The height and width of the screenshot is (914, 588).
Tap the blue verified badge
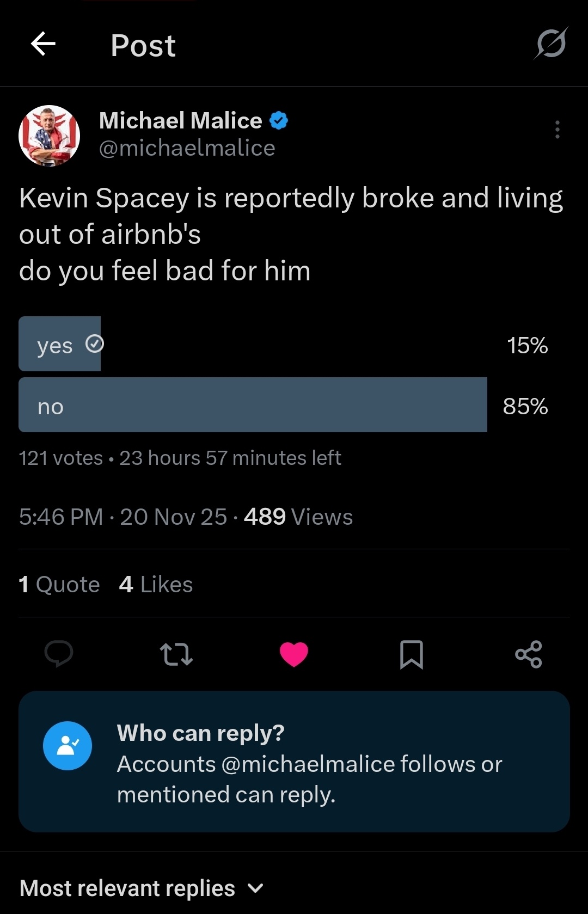[x=279, y=120]
